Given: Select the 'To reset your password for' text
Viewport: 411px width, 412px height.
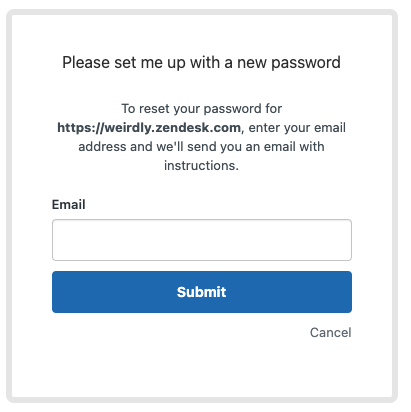Looking at the screenshot, I should pos(201,109).
